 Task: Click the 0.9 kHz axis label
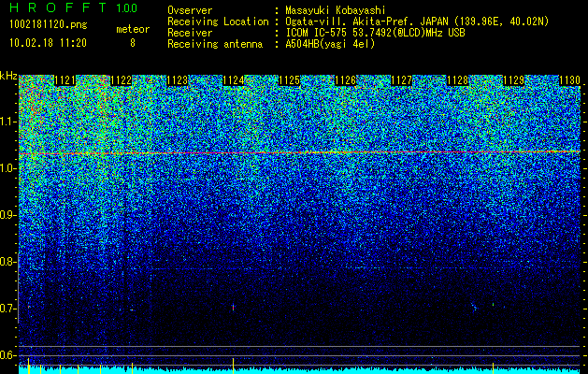(8, 215)
